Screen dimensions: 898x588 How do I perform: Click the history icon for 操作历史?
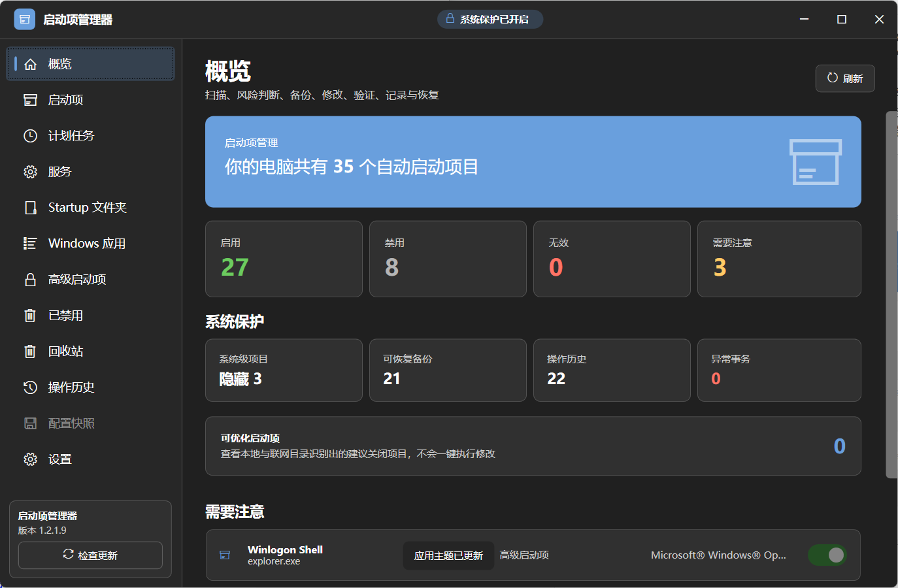[x=30, y=387]
